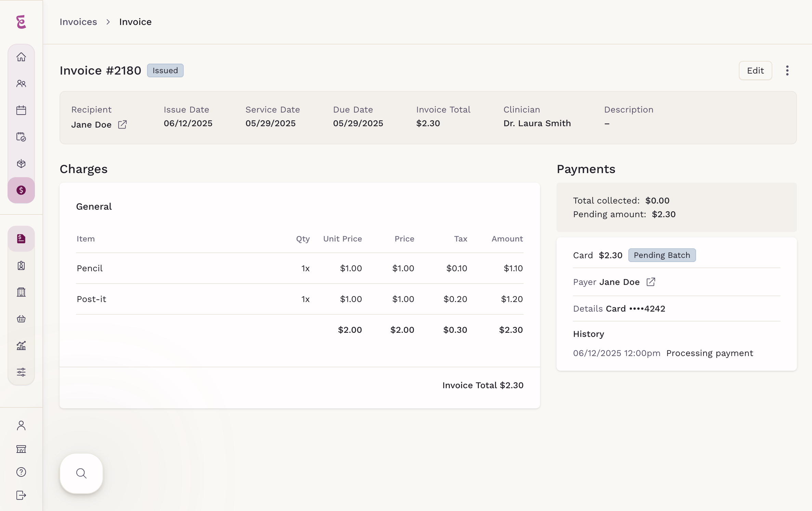Select the dollar Billing icon

coord(21,190)
